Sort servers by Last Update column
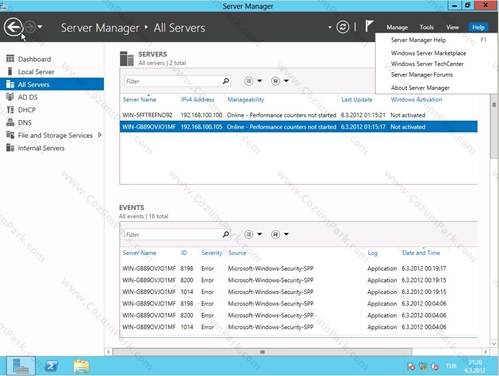The width and height of the screenshot is (499, 376). [x=356, y=99]
